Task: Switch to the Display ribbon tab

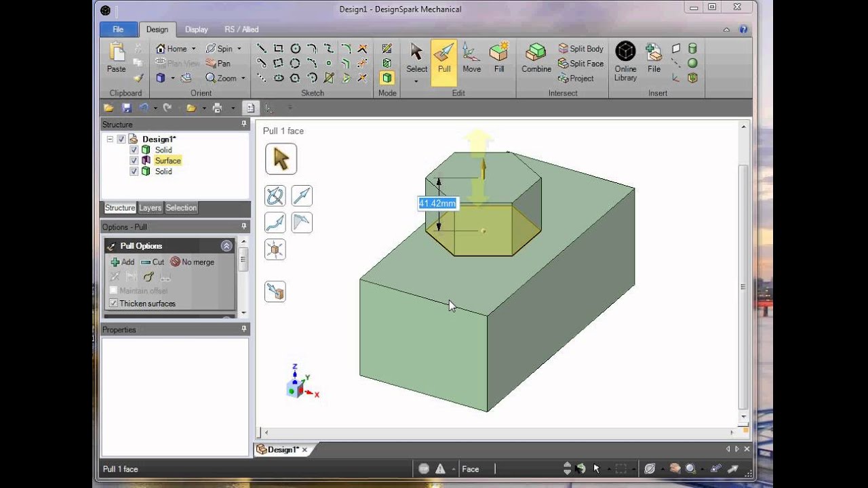Action: (197, 29)
